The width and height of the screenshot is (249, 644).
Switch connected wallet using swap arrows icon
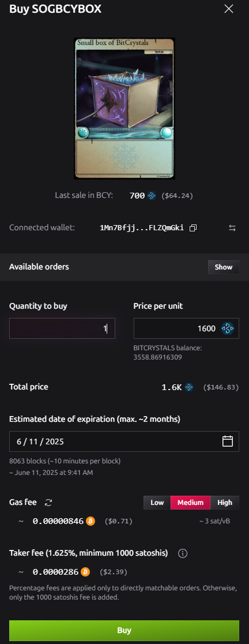[x=232, y=228]
